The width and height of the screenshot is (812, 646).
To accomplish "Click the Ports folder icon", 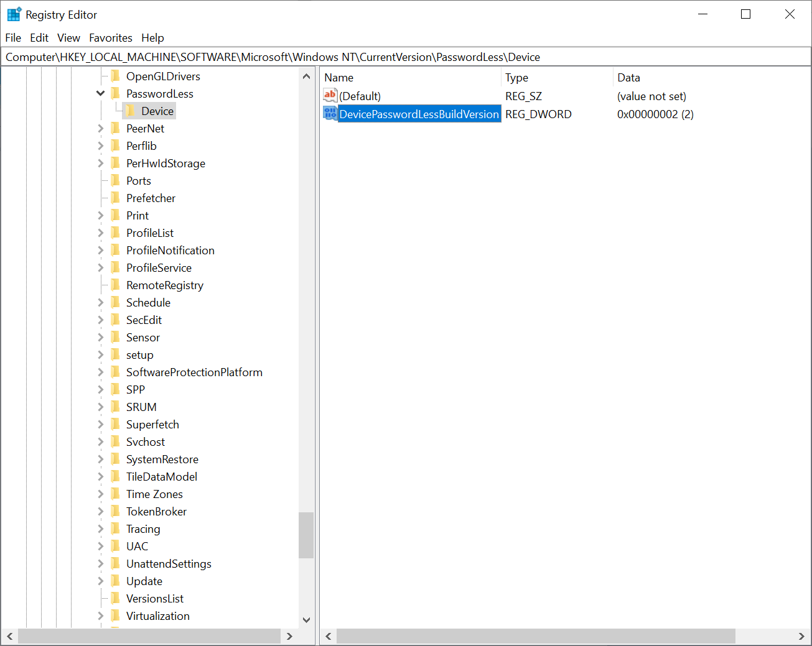I will 115,181.
